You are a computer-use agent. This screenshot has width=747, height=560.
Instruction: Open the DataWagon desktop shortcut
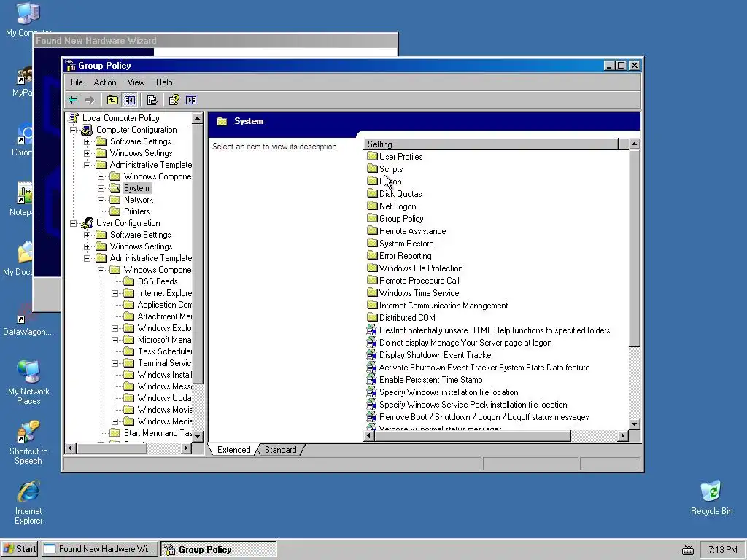pyautogui.click(x=28, y=320)
